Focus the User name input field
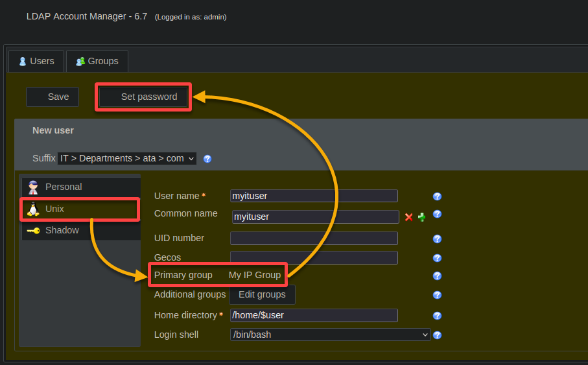 314,196
